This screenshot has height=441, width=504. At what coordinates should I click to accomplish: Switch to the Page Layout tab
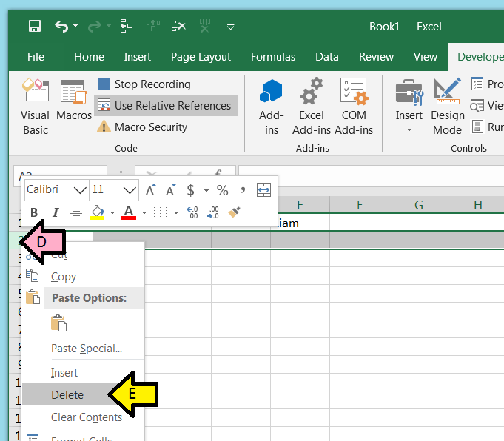[201, 57]
